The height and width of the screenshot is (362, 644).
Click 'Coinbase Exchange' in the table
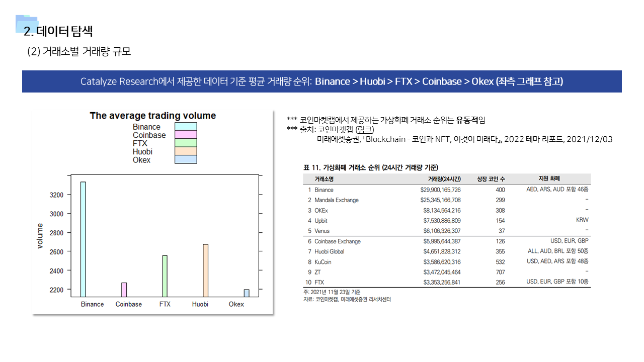click(338, 241)
